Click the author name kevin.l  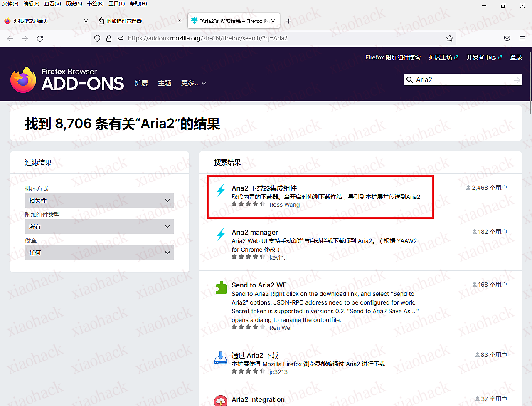coord(278,257)
